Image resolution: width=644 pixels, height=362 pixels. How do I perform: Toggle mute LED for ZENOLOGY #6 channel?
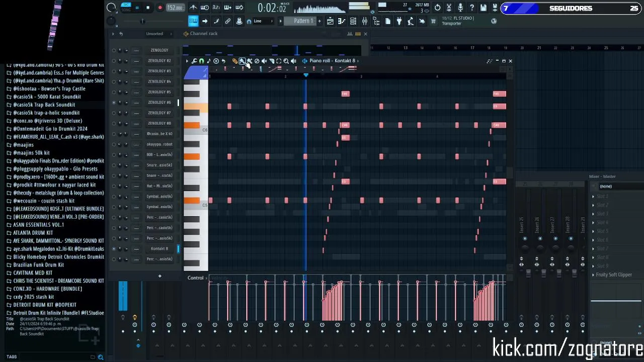pos(114,103)
